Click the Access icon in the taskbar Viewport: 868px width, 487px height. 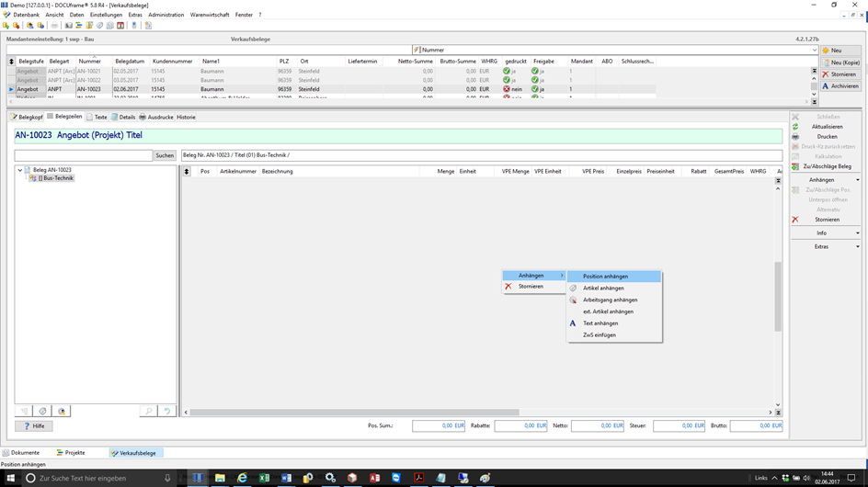coord(374,478)
